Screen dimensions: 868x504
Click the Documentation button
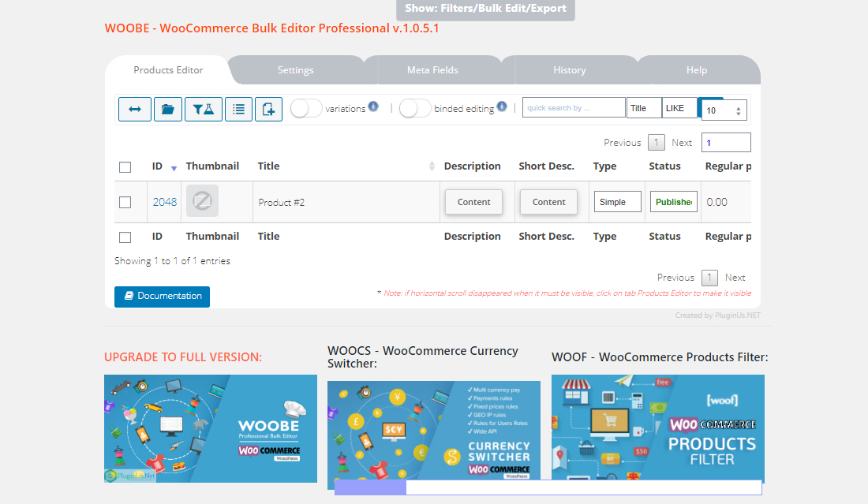click(163, 296)
